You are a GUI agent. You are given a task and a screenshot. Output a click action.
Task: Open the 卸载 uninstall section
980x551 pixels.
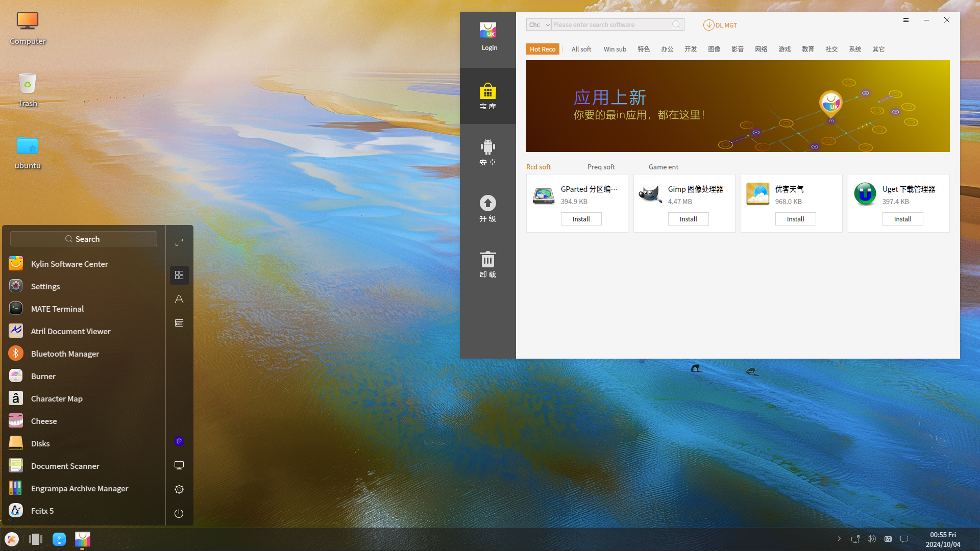[488, 264]
